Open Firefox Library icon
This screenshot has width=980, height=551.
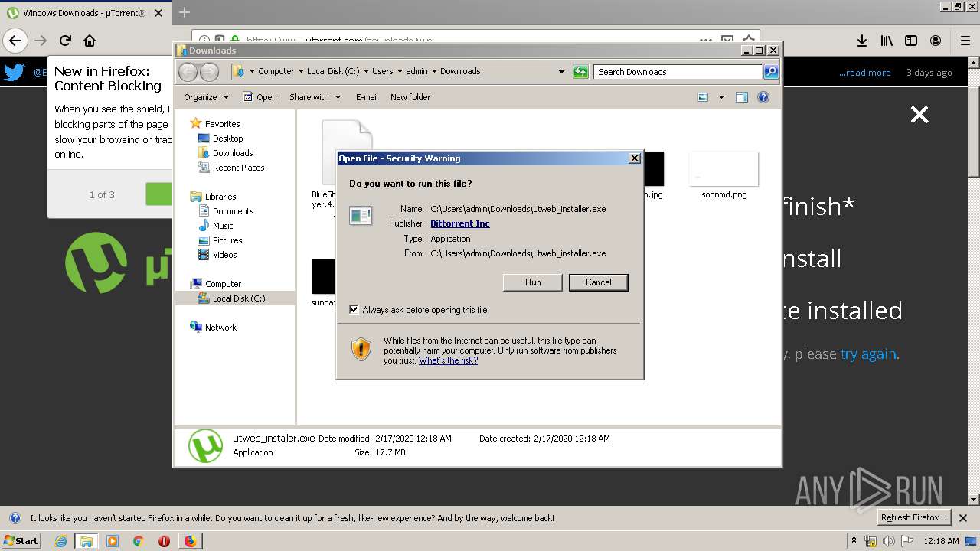(887, 41)
